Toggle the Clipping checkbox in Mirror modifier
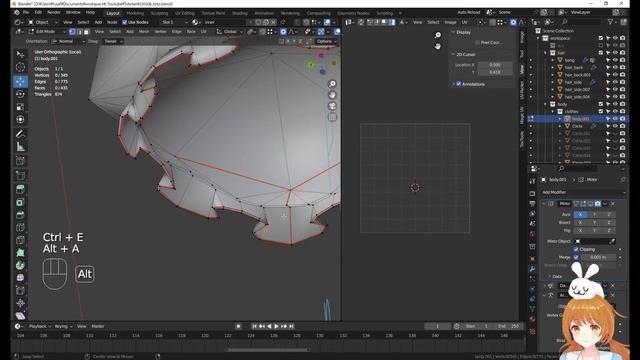640x360 pixels. [576, 249]
